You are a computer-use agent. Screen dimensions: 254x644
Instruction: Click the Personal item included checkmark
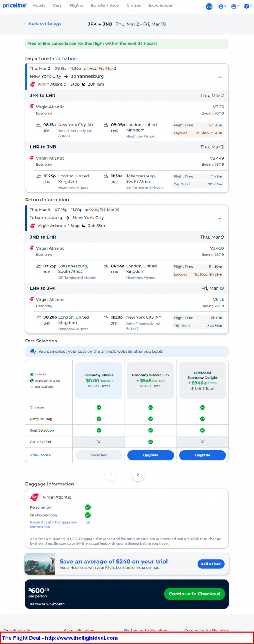coord(88,507)
